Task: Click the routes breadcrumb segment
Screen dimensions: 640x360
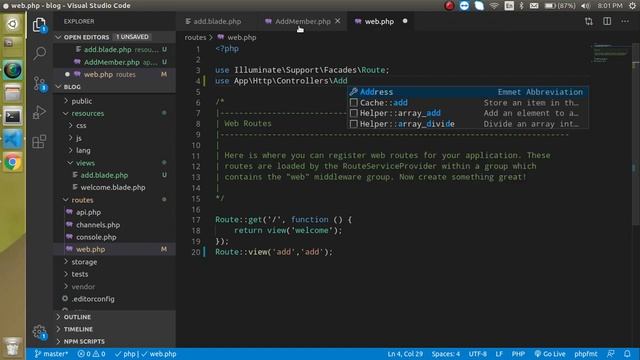Action: tap(195, 37)
